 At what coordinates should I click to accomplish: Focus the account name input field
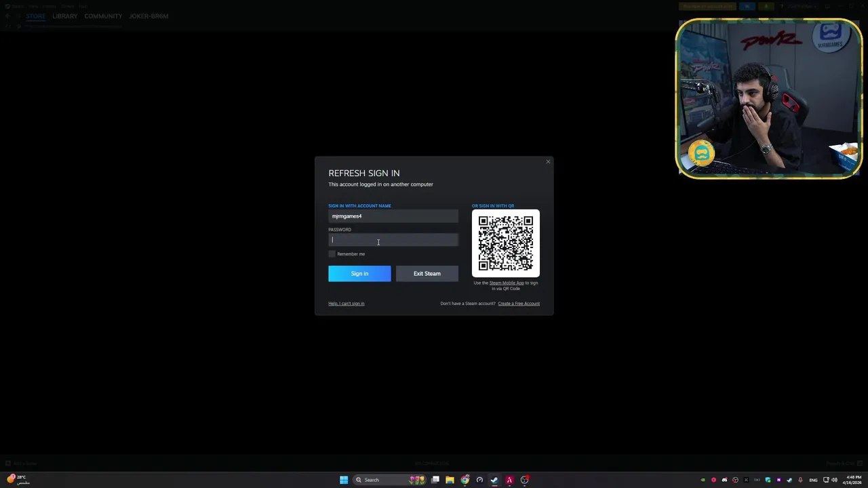pos(393,216)
